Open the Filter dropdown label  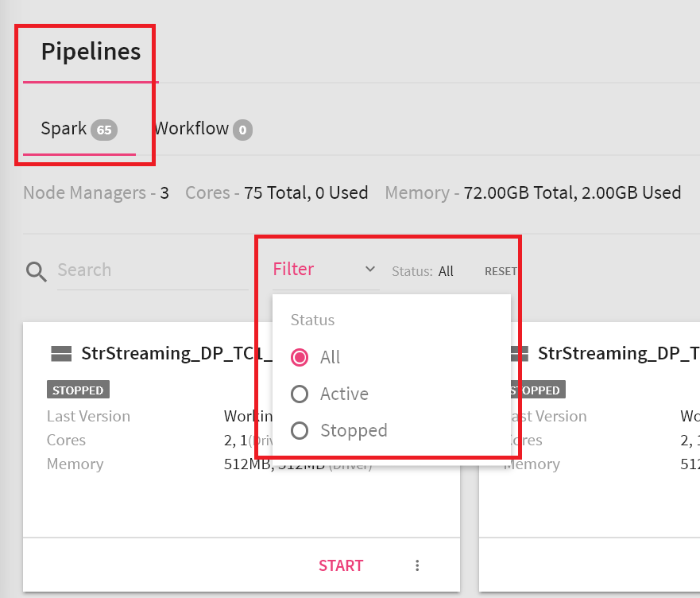(x=294, y=270)
